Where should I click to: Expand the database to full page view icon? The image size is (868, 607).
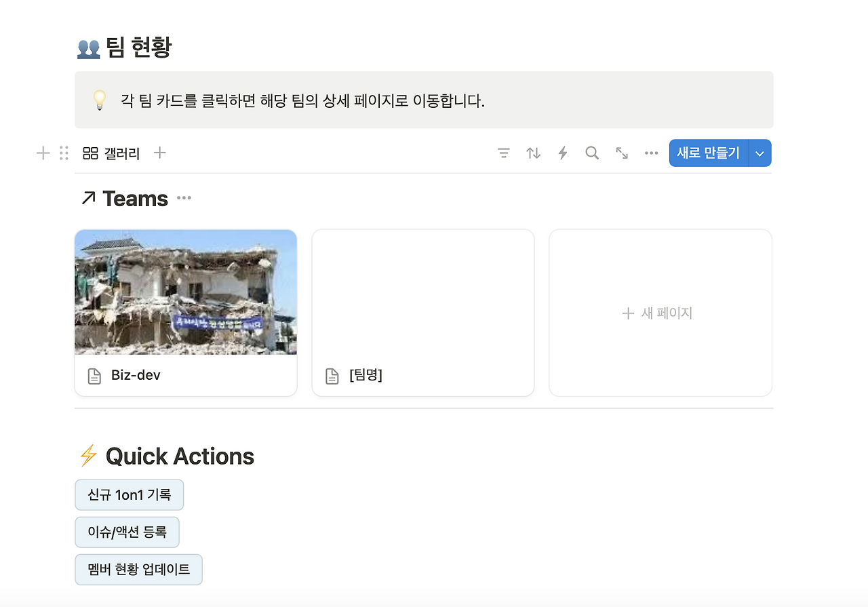point(622,153)
